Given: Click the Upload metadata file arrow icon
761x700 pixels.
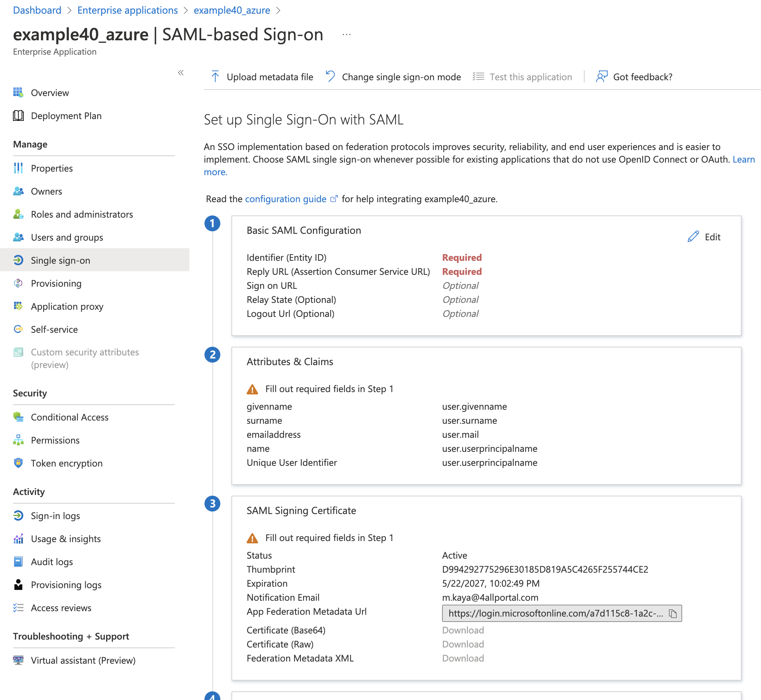Looking at the screenshot, I should point(215,77).
